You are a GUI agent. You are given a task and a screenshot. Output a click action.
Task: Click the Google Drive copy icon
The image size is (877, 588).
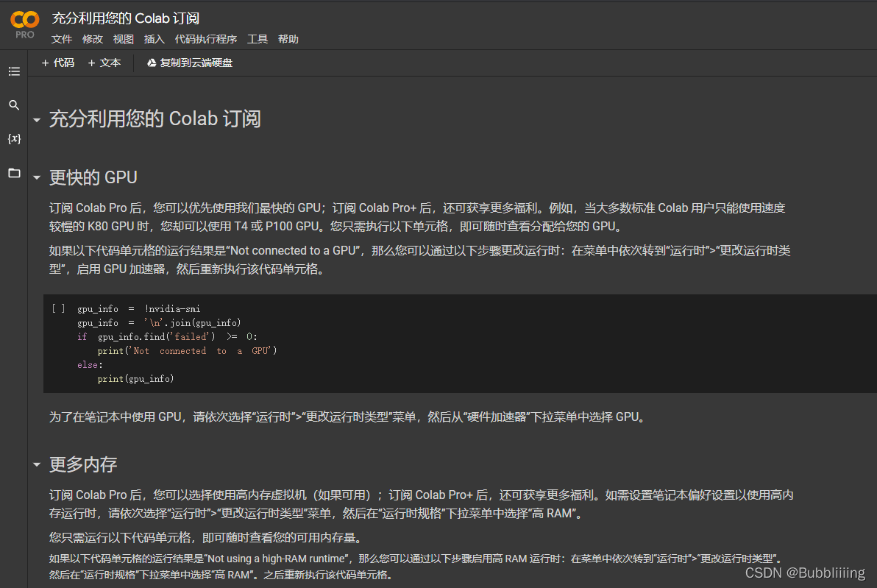(152, 63)
